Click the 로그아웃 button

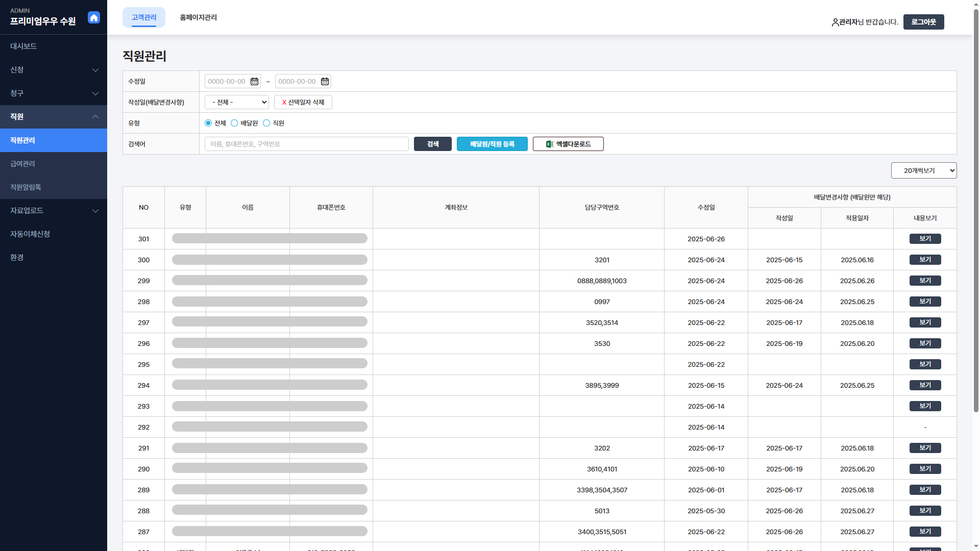(923, 22)
